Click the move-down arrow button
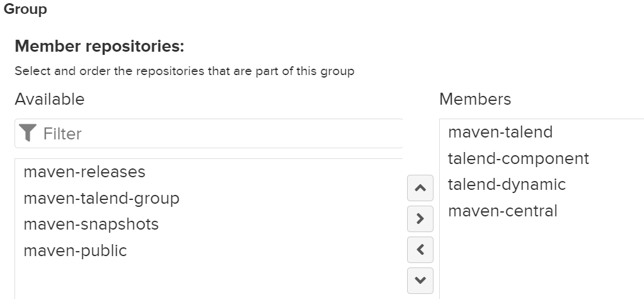Viewport: 644px width, 299px height. (420, 281)
